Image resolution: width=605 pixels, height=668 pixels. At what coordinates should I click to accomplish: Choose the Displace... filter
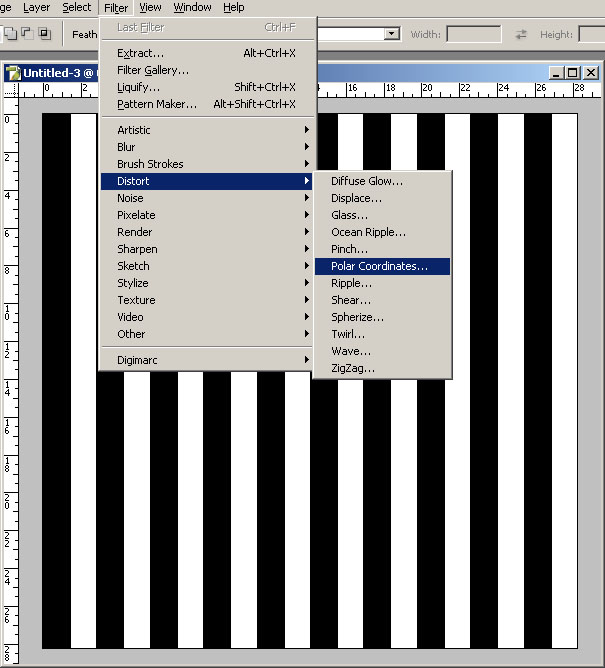tap(382, 198)
